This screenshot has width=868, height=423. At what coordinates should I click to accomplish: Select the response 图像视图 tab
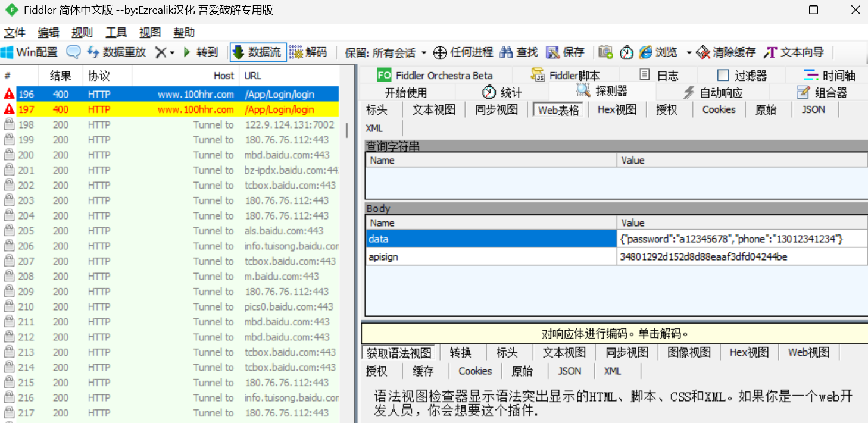(689, 352)
